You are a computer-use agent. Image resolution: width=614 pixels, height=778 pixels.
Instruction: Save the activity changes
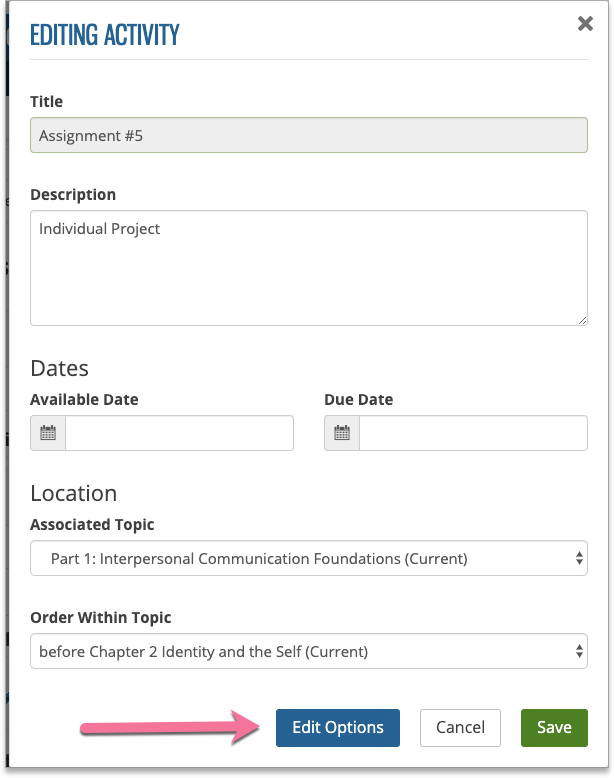554,727
